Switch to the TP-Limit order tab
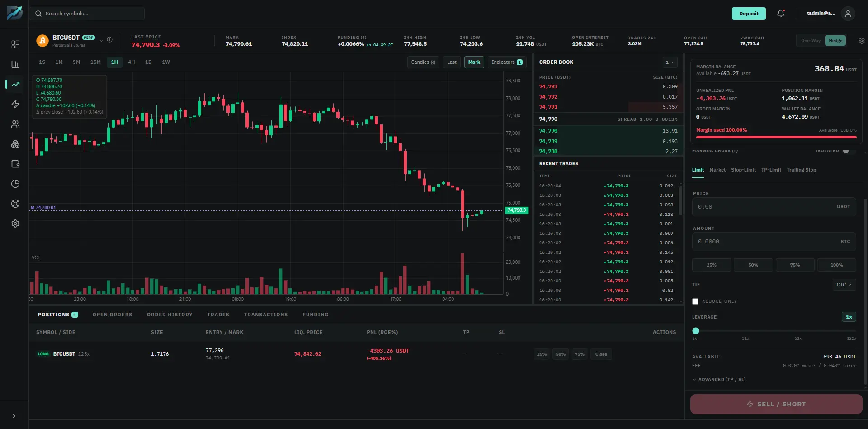 (771, 170)
